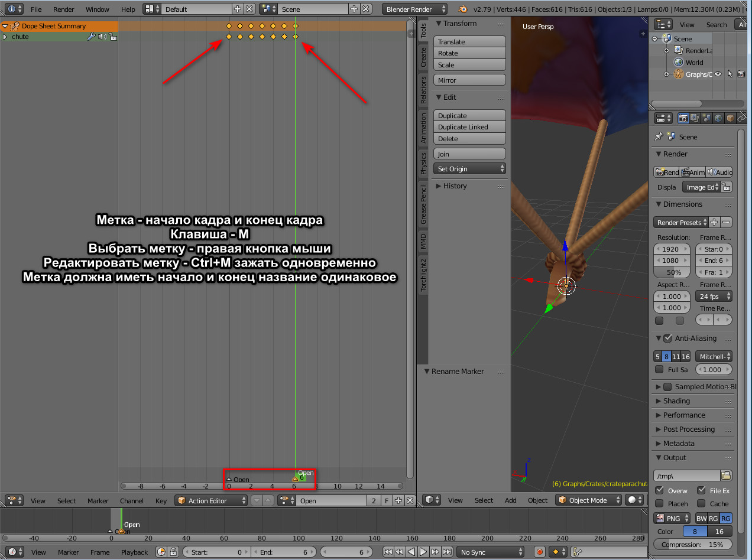Click the Duplicate Linked button
752x560 pixels.
coord(469,127)
